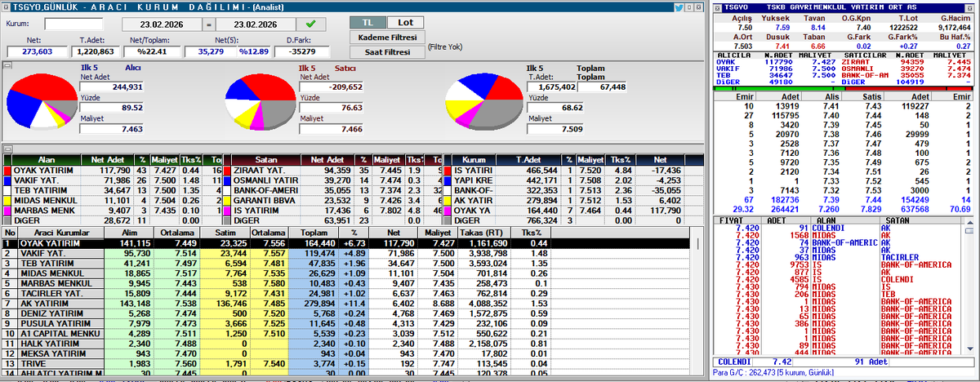The height and width of the screenshot is (382, 980).
Task: Click the COLENDI 7.42 summary bar
Action: coord(844,360)
